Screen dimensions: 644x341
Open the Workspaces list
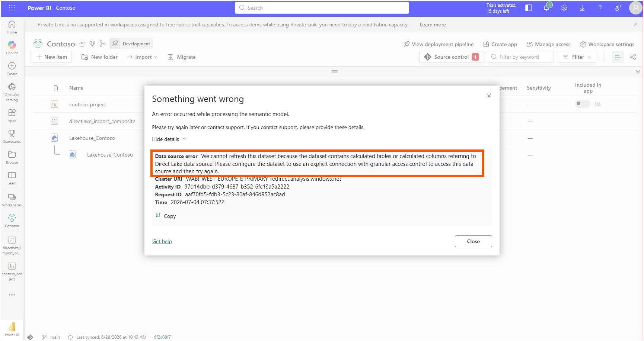click(x=12, y=200)
